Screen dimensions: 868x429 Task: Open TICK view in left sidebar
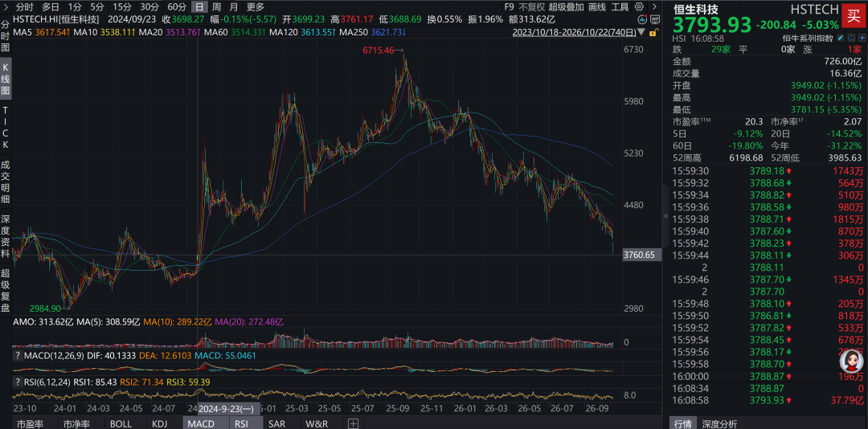pos(5,127)
